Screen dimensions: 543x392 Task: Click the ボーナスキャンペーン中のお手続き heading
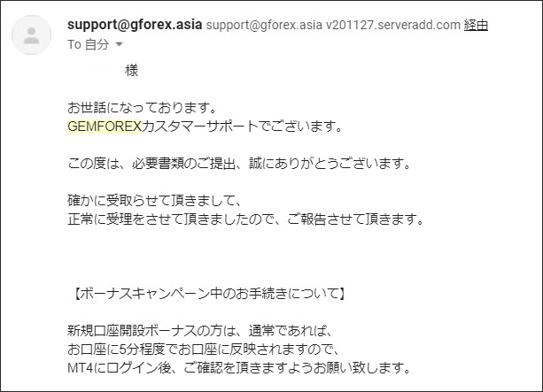(x=210, y=294)
